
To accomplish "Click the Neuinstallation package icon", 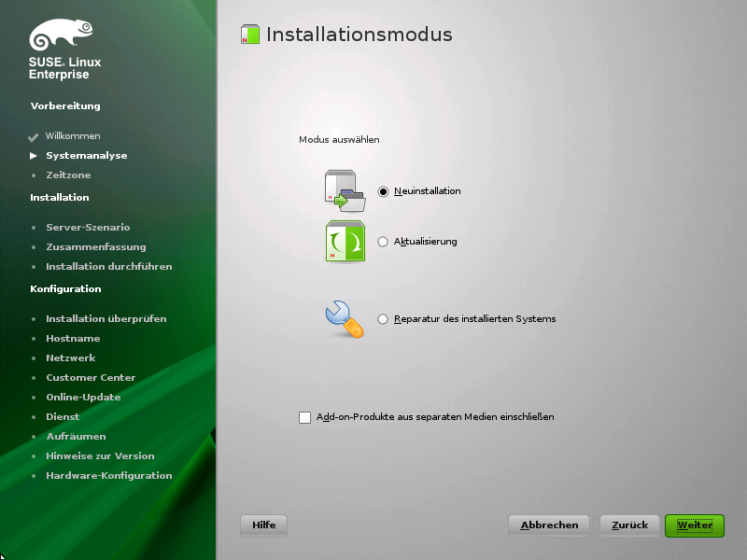I will (x=345, y=191).
